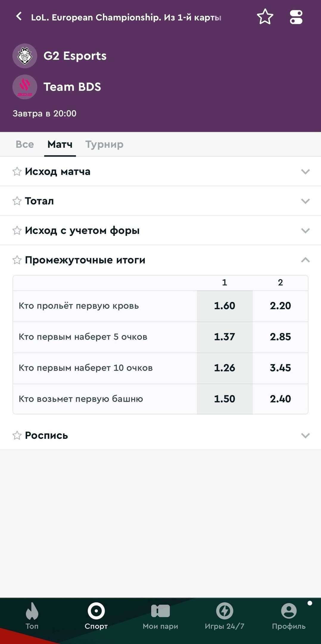Switch to the Турнир tab
Screen dimensions: 321x644
(104, 145)
